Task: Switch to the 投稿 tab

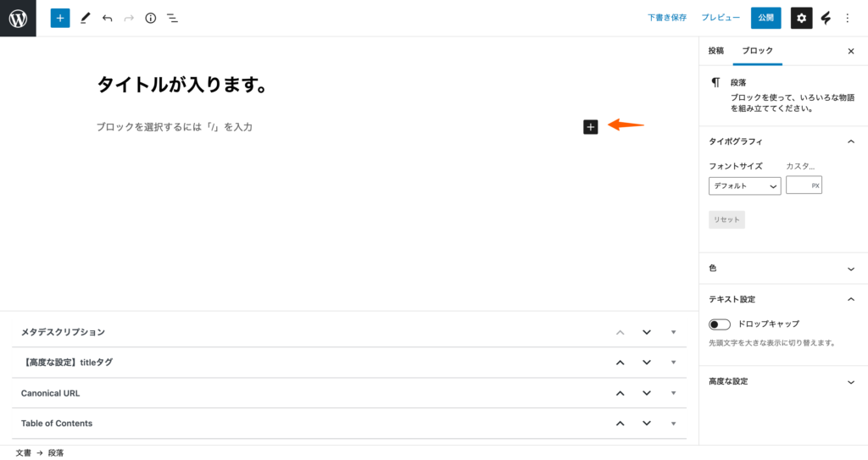Action: pos(716,51)
